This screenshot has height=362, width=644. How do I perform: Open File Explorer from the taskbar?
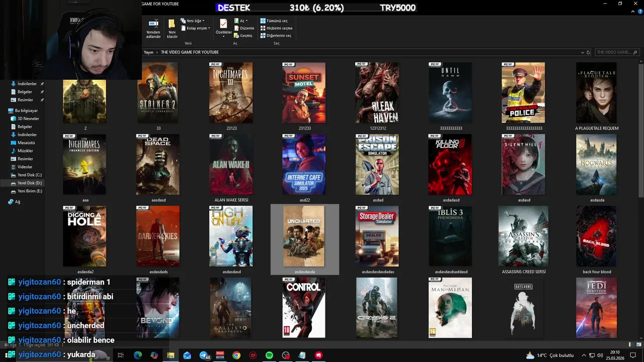(171, 355)
